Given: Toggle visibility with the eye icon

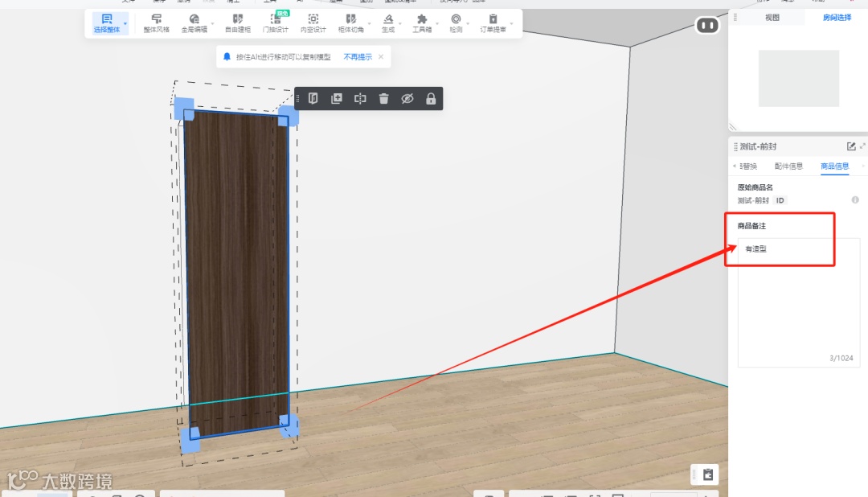Looking at the screenshot, I should (x=407, y=99).
